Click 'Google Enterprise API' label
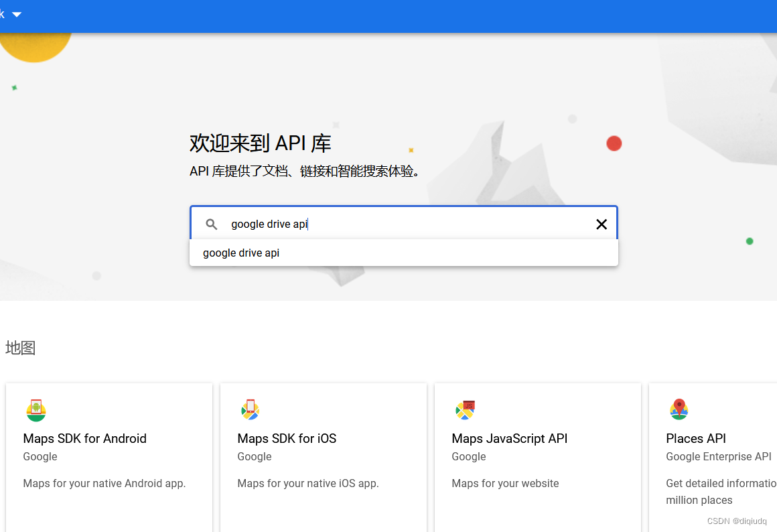Screen dimensions: 777x532 pyautogui.click(x=719, y=457)
